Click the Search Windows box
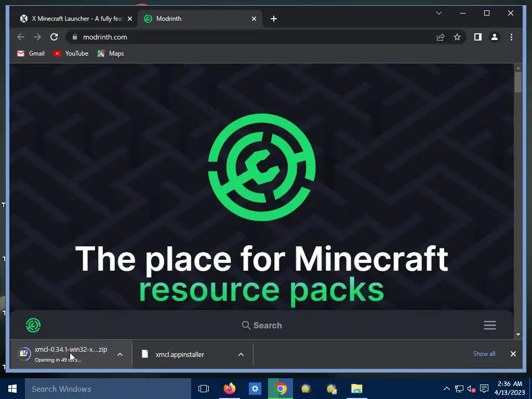Viewport: 532px width, 399px height. pyautogui.click(x=108, y=389)
